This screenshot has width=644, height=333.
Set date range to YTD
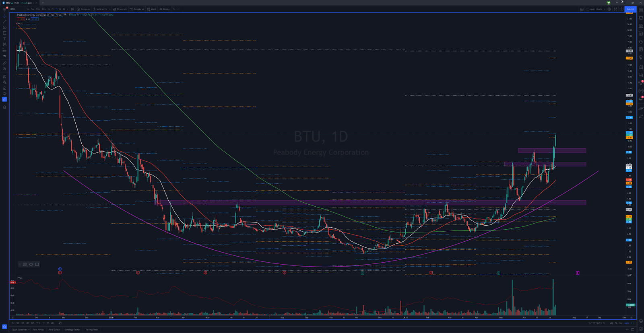(38, 323)
